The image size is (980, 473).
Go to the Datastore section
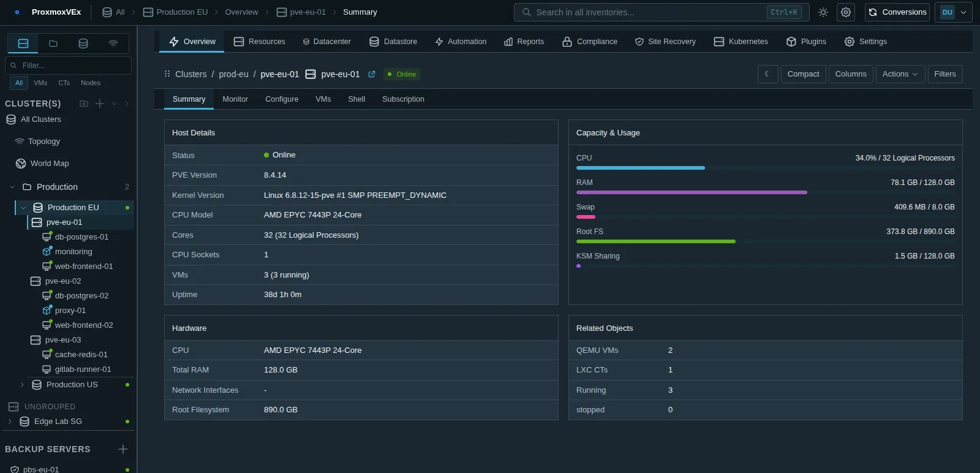pos(393,42)
